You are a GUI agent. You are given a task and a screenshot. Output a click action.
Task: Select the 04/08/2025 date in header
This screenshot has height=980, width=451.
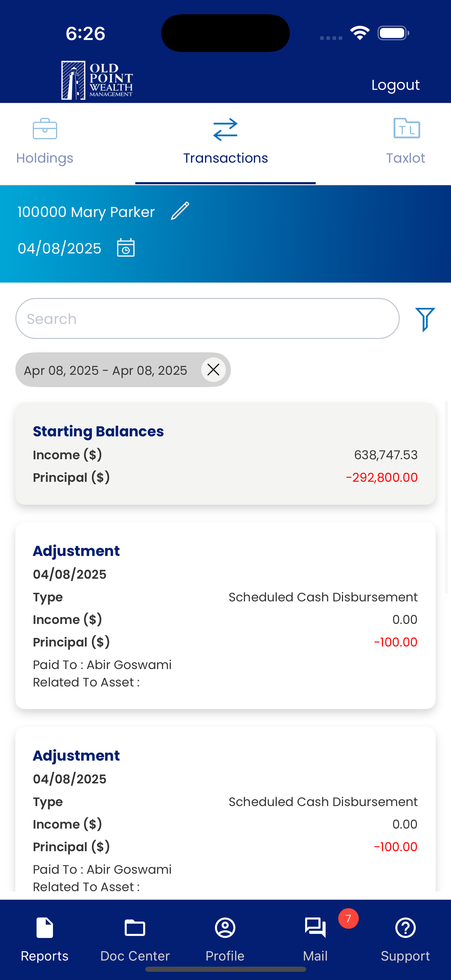click(59, 248)
